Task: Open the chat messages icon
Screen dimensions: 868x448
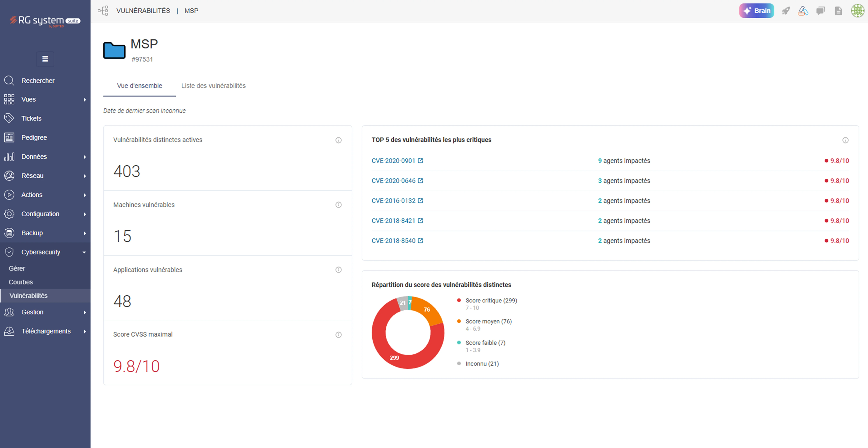Action: point(821,11)
